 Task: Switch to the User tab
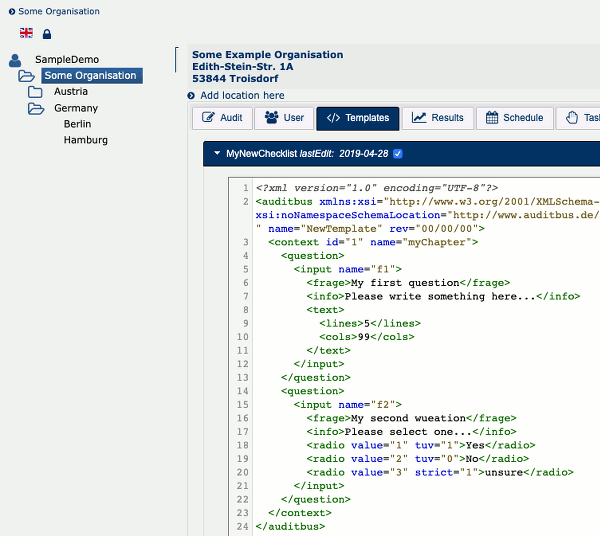pyautogui.click(x=284, y=118)
